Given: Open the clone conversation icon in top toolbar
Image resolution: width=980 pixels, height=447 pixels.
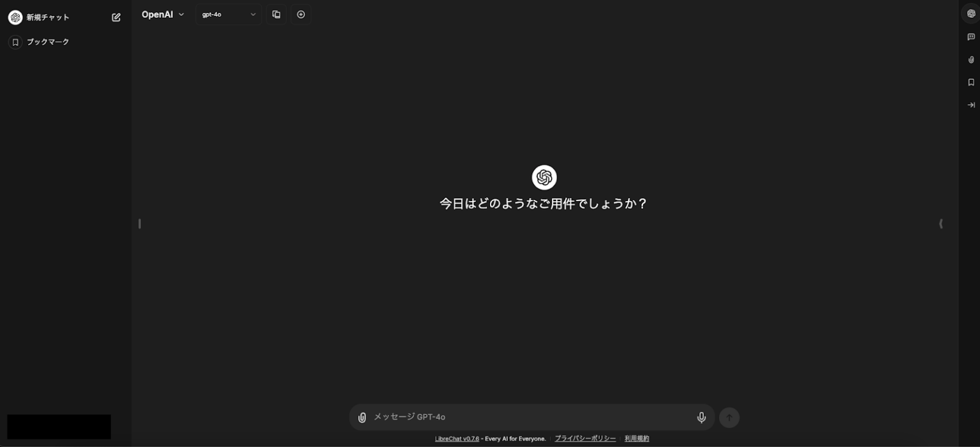Looking at the screenshot, I should click(276, 13).
